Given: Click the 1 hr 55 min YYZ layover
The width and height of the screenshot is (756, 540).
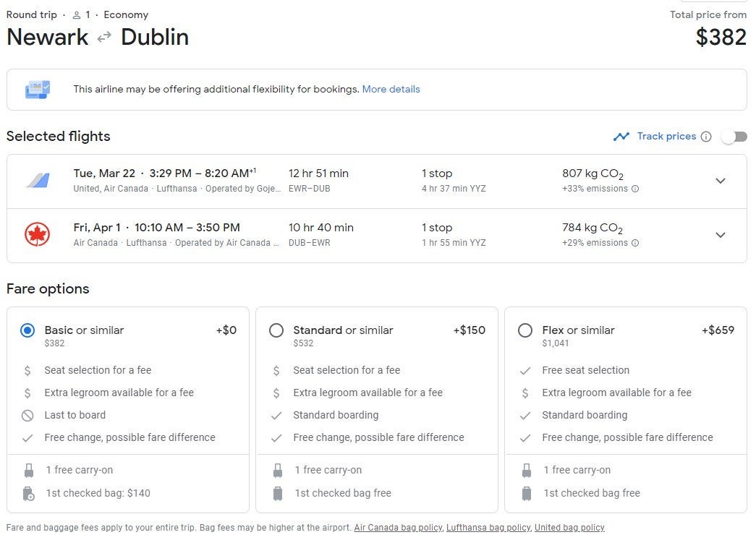Looking at the screenshot, I should pos(454,243).
